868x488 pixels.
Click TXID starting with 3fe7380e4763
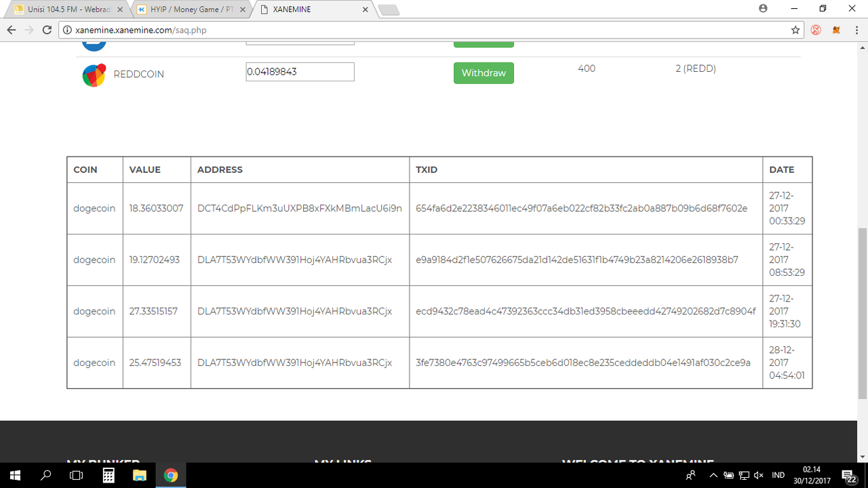coord(583,363)
